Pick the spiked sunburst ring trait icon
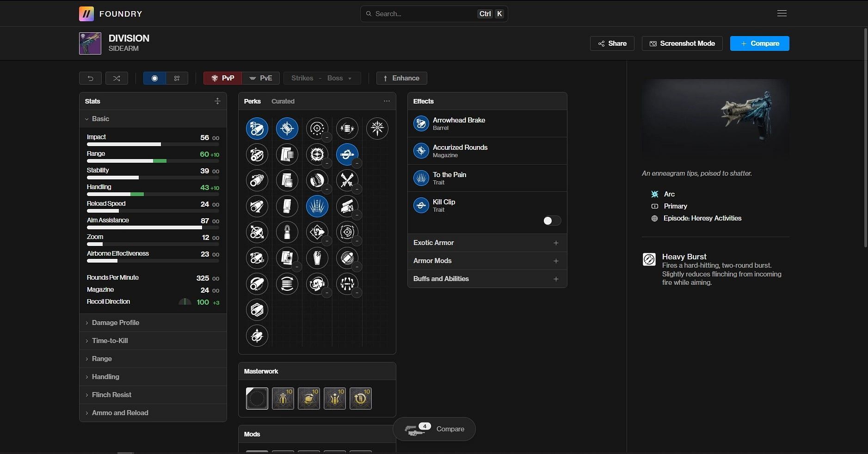The height and width of the screenshot is (454, 868). [317, 154]
